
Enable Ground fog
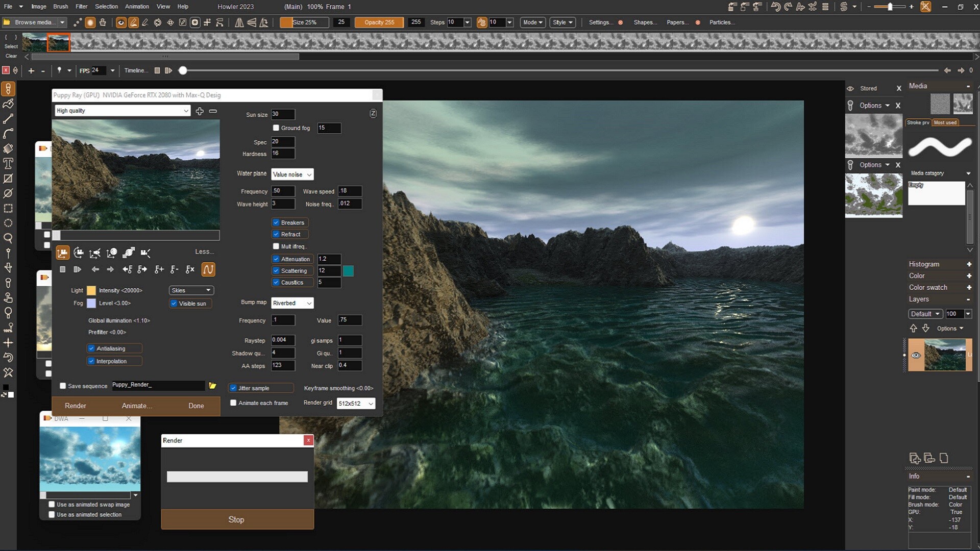tap(276, 128)
